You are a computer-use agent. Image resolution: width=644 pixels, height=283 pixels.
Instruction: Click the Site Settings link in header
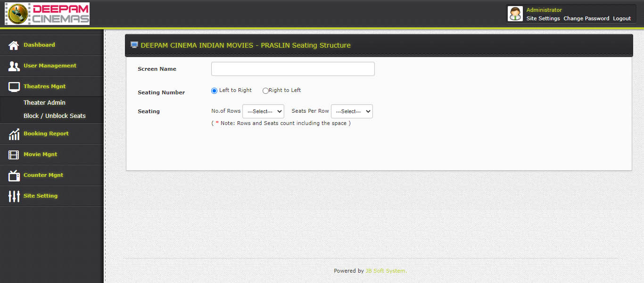[543, 18]
